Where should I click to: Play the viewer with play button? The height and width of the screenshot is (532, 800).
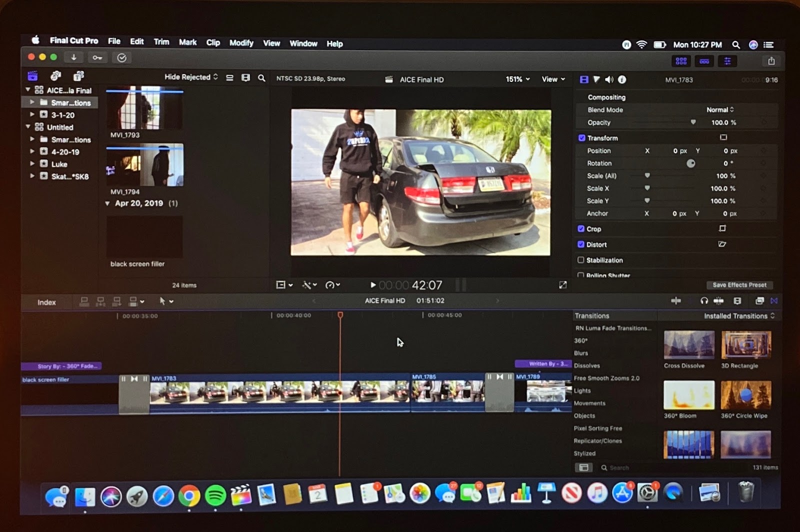(373, 285)
